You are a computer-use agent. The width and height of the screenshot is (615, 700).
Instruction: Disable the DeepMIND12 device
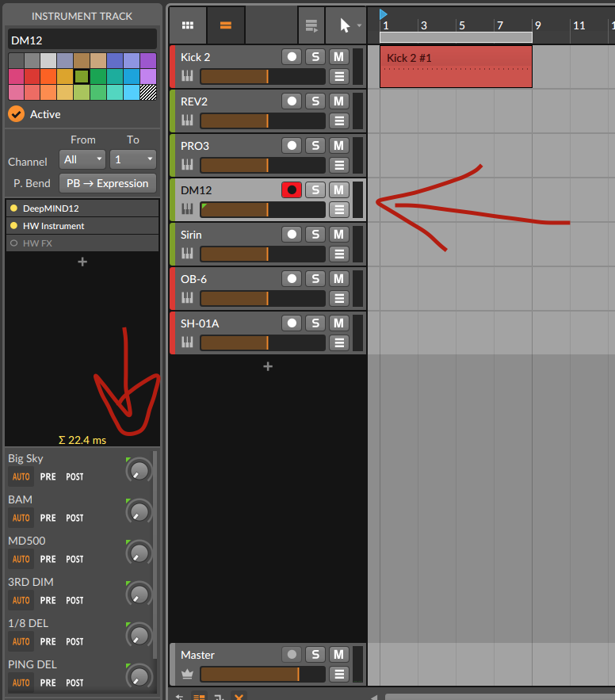(x=13, y=208)
